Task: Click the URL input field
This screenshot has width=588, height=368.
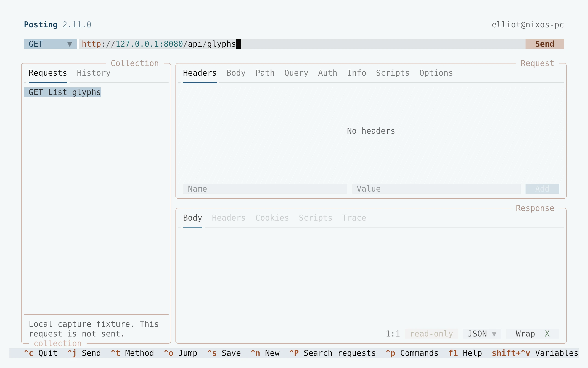Action: point(302,44)
